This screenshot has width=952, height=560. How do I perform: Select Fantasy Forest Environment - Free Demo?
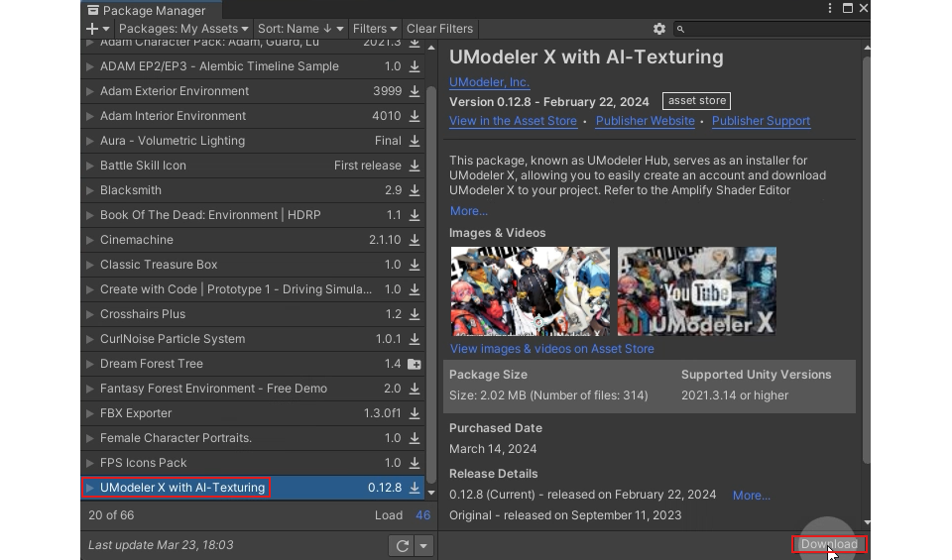[253, 389]
